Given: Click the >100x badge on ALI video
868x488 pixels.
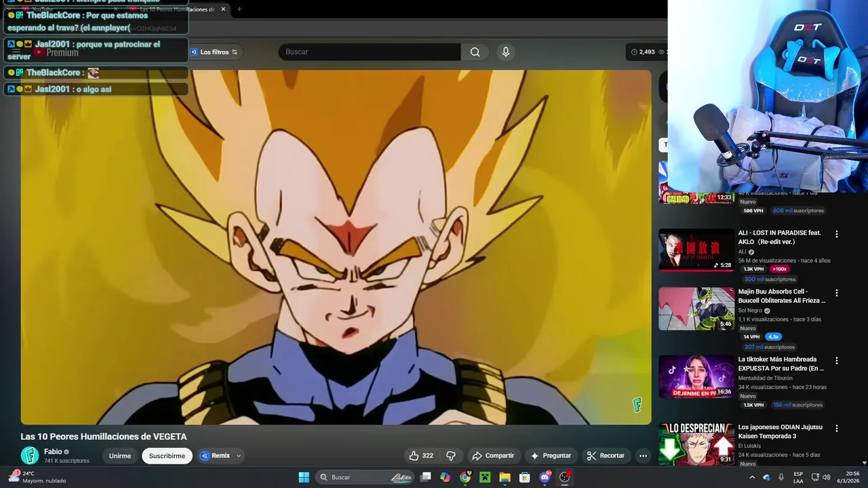Looking at the screenshot, I should pyautogui.click(x=779, y=269).
